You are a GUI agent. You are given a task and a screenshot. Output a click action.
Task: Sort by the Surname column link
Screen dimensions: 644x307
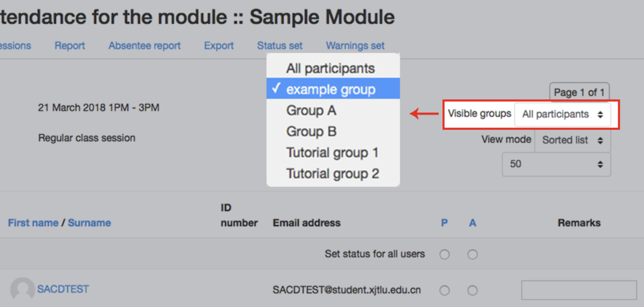[x=89, y=223]
